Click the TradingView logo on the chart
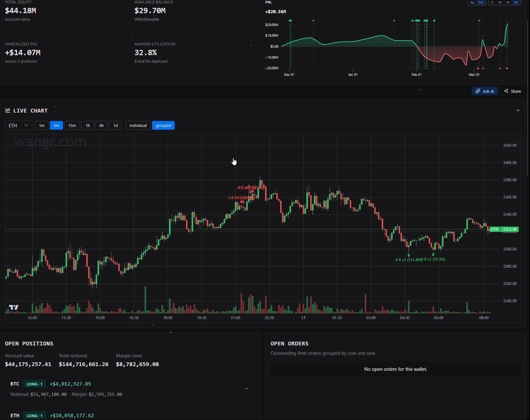The width and height of the screenshot is (530, 420). click(x=13, y=307)
